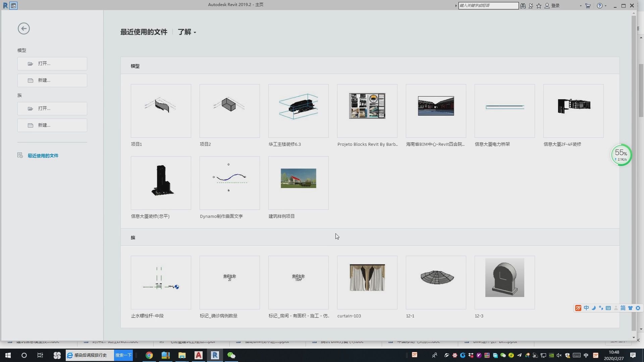Open the Communication Center satellite icon
Viewport: 644px width, 362px height.
[x=531, y=6]
